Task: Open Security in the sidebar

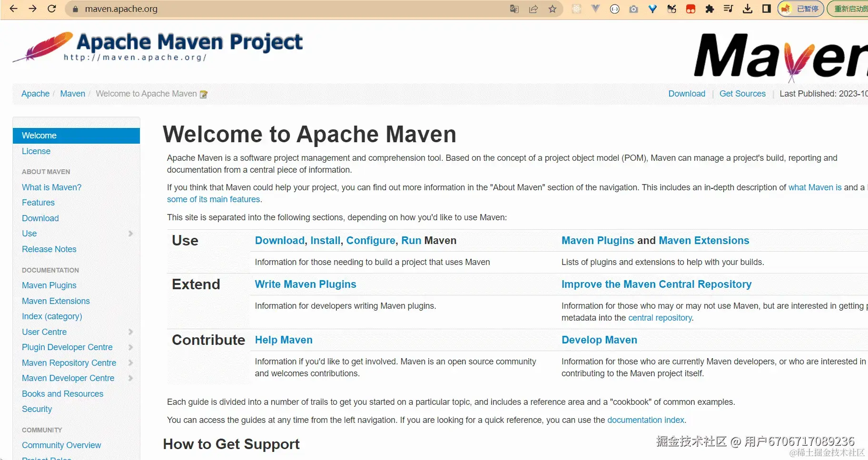Action: [37, 409]
